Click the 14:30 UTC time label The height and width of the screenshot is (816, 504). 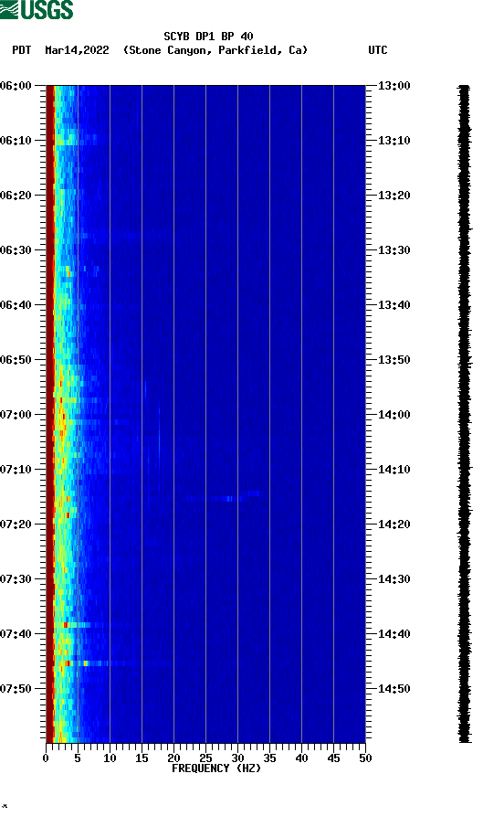click(394, 579)
